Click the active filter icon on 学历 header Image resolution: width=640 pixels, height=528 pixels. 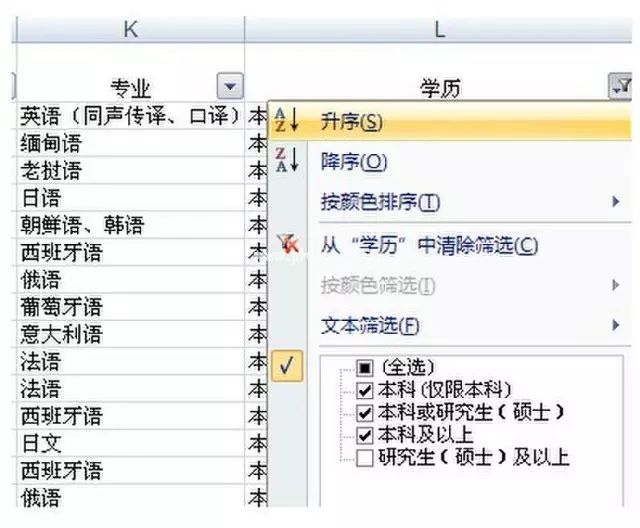point(619,88)
